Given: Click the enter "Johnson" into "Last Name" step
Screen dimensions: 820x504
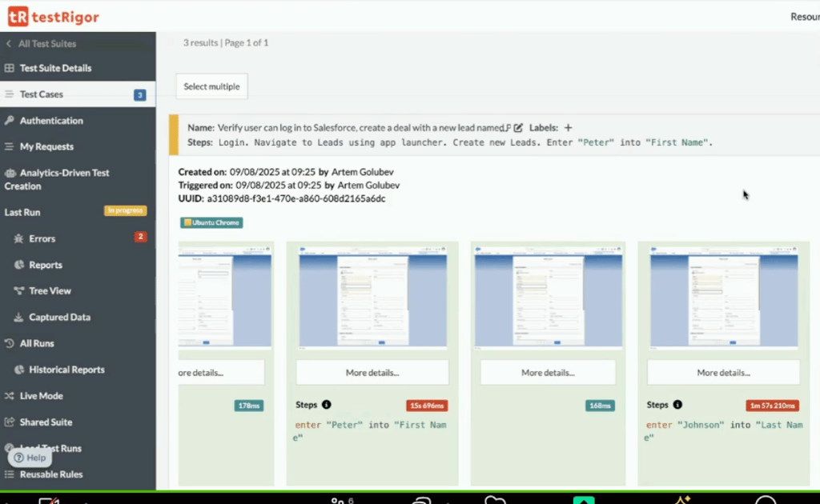Looking at the screenshot, I should point(723,431).
